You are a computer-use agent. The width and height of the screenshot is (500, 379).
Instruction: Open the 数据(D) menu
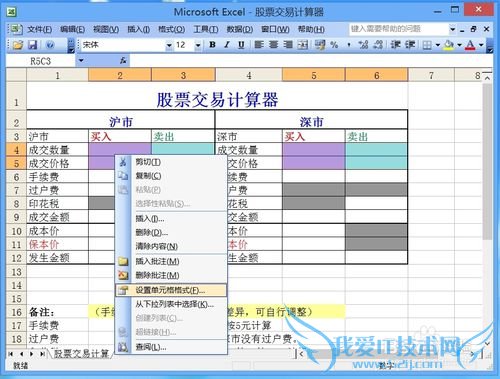click(240, 29)
